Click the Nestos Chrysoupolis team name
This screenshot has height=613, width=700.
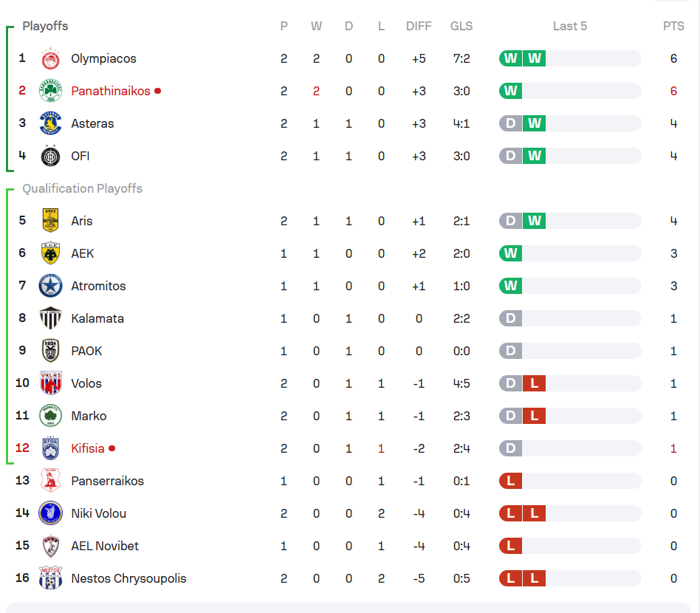click(x=128, y=578)
